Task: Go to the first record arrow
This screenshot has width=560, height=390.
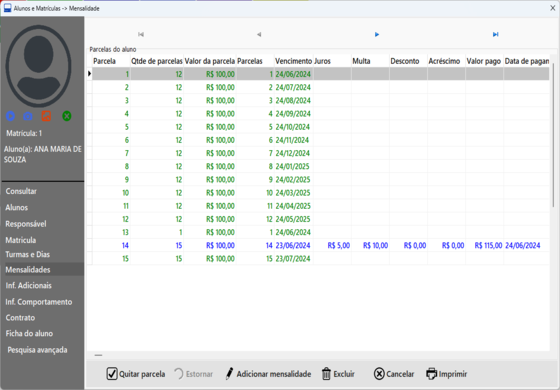Action: (141, 34)
